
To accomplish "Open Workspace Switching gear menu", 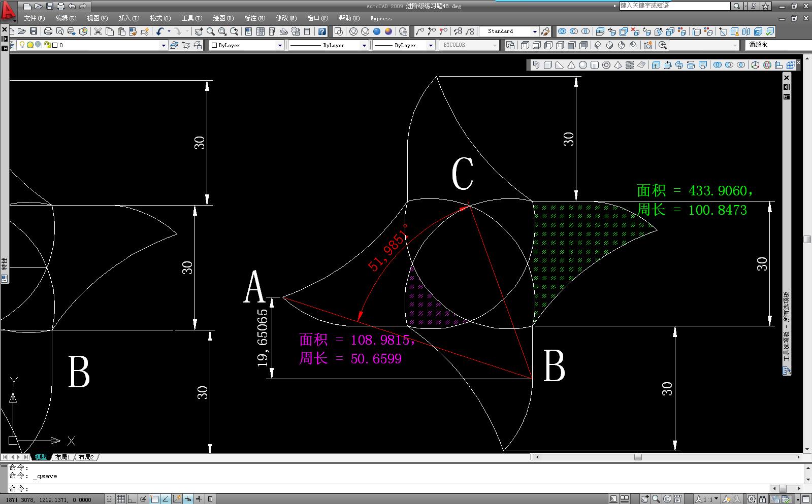I will pos(752,499).
